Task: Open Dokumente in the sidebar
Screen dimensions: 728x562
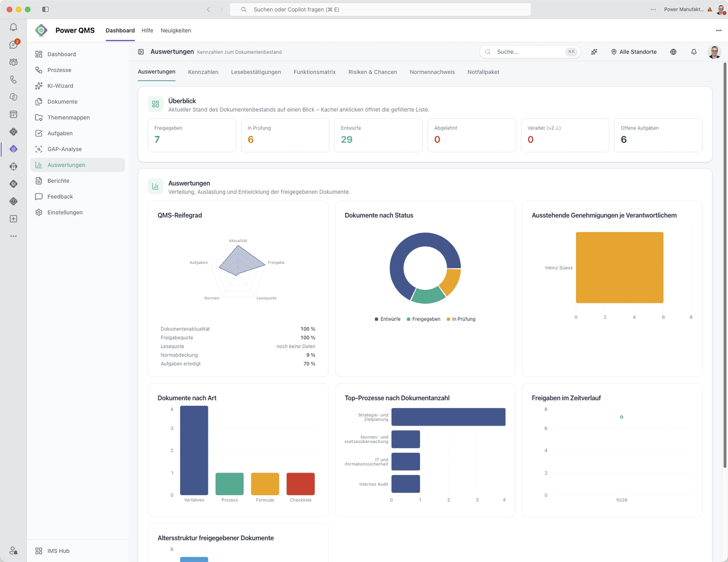Action: pyautogui.click(x=77, y=102)
